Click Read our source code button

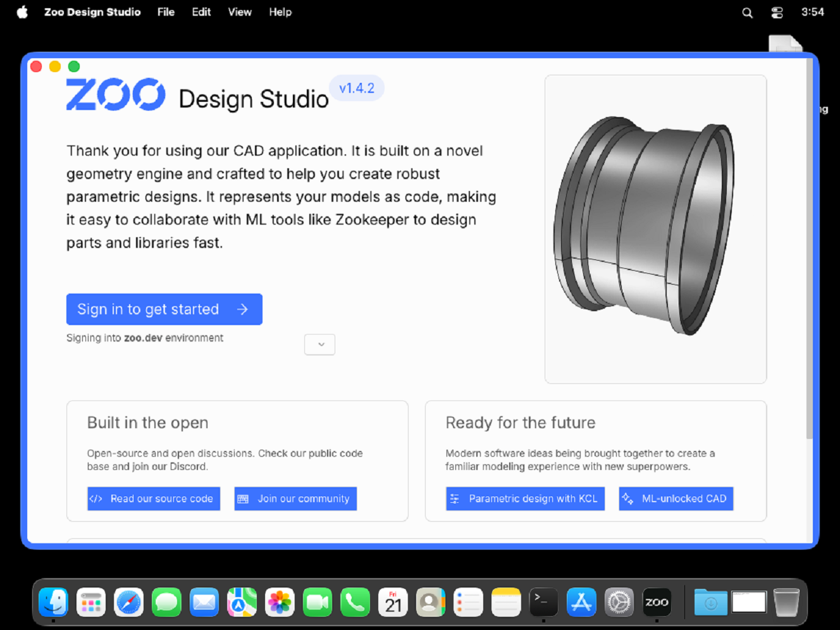point(154,498)
